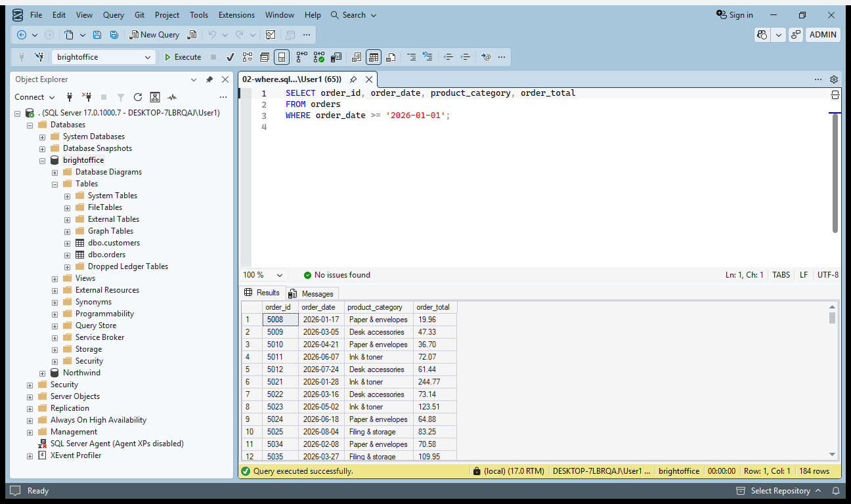
Task: Click Object Explorer Connect plug icon
Action: (70, 97)
